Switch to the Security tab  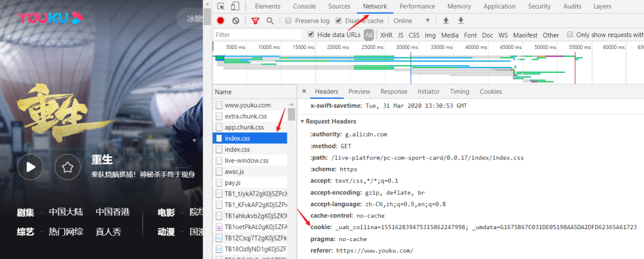coord(539,6)
